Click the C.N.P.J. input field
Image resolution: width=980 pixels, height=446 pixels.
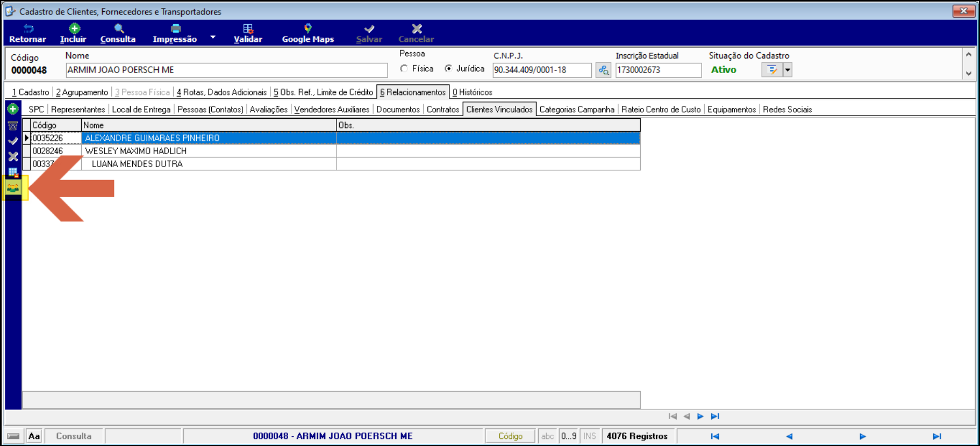click(x=542, y=70)
